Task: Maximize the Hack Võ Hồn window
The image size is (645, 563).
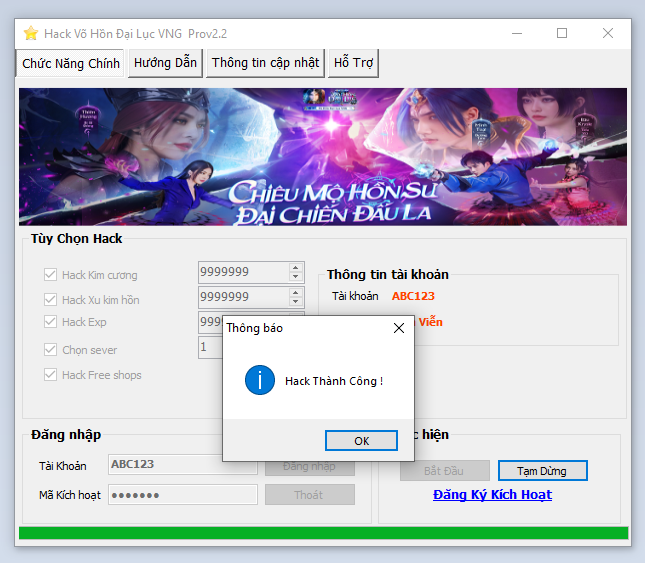Action: tap(562, 33)
